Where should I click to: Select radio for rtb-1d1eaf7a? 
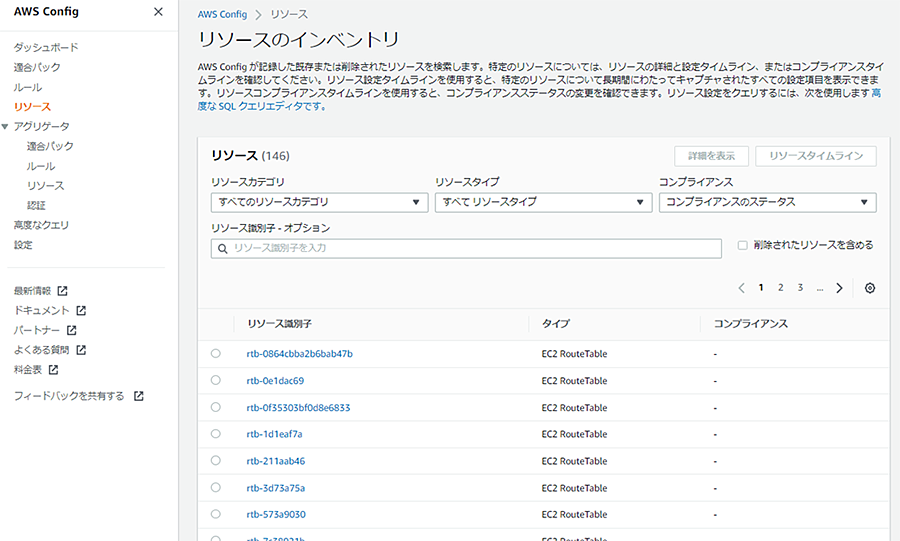click(216, 434)
